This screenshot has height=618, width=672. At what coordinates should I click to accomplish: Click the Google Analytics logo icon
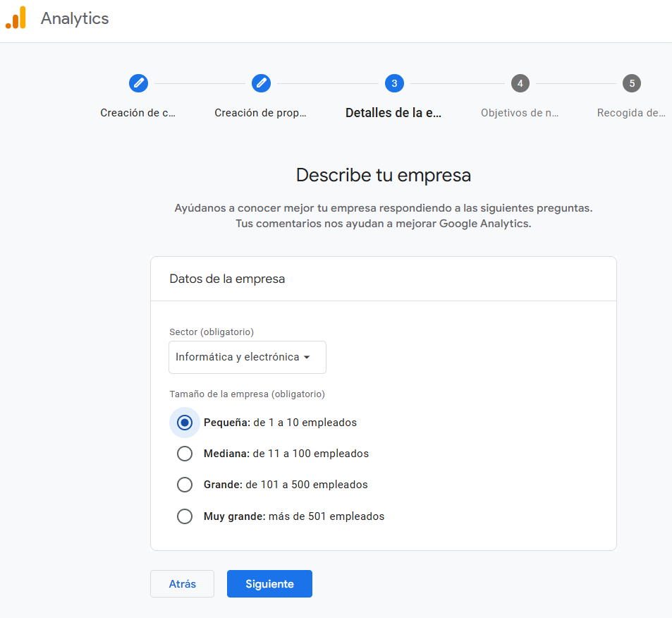coord(16,18)
